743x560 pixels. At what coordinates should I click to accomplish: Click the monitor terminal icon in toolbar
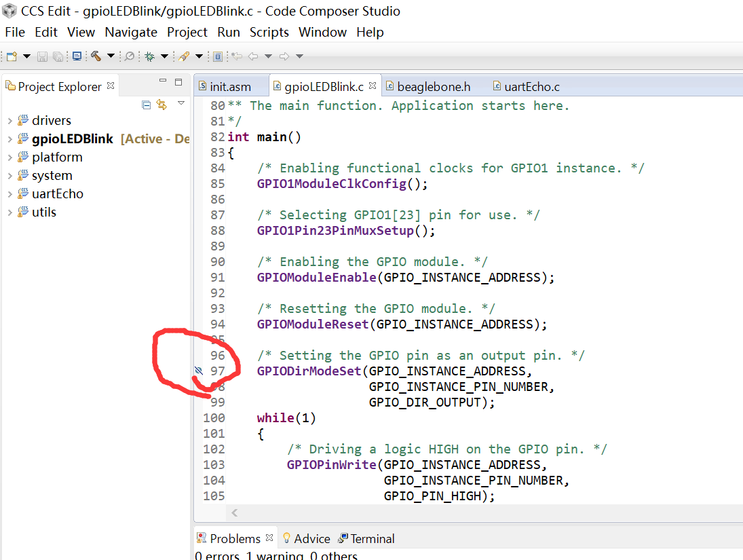tap(77, 56)
